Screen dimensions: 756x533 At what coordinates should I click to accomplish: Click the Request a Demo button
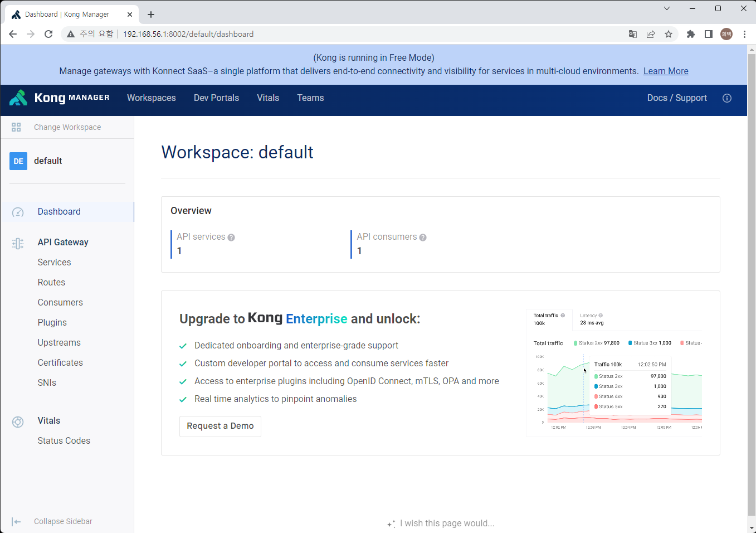pos(220,426)
